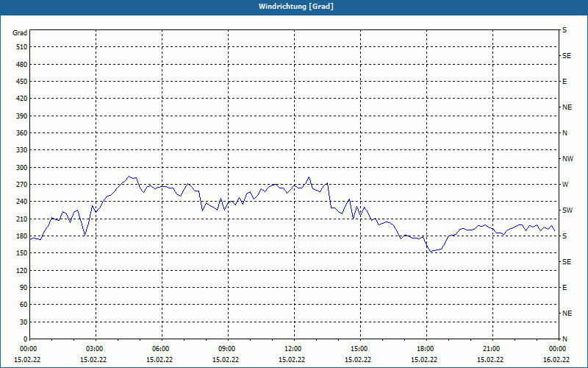
Task: Select the 240 degree tick label
Action: pyautogui.click(x=21, y=202)
